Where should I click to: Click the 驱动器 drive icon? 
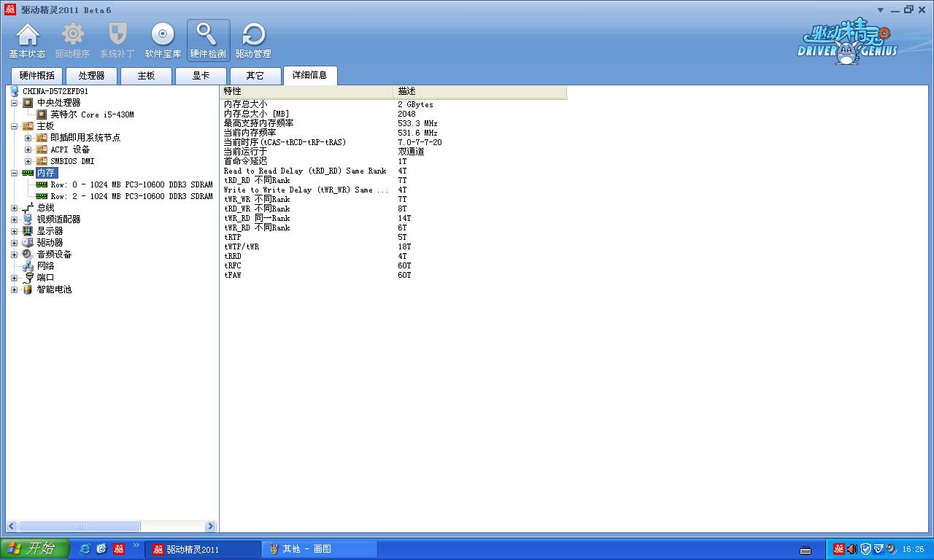coord(28,243)
